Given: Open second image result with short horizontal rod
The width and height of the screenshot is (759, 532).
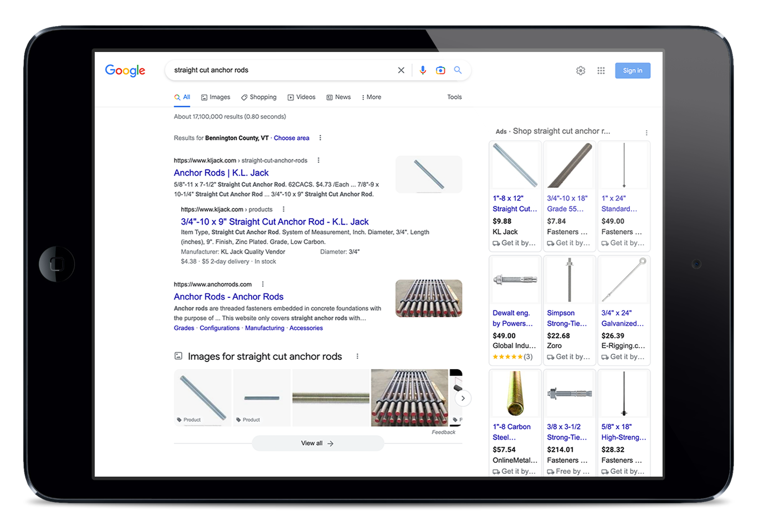Looking at the screenshot, I should [x=262, y=397].
